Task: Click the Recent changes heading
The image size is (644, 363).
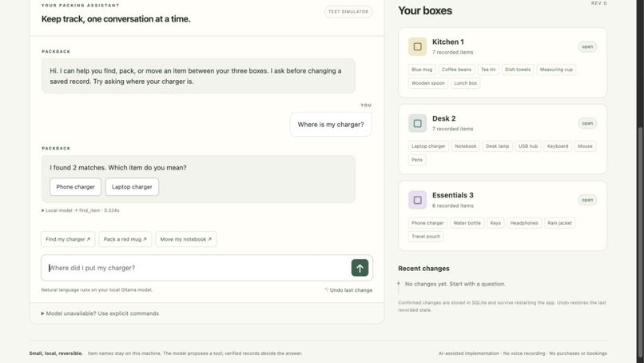Action: pos(423,269)
